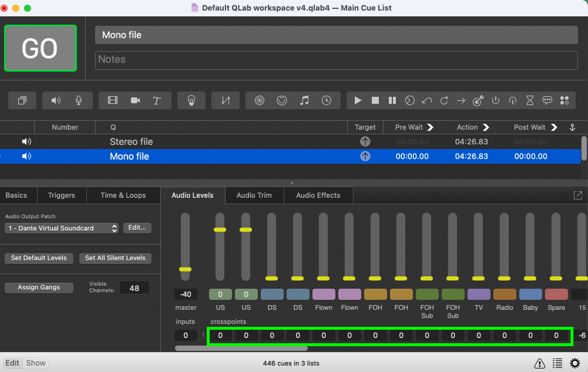
Task: Click the Stereo file target arrow icon
Action: coord(365,141)
